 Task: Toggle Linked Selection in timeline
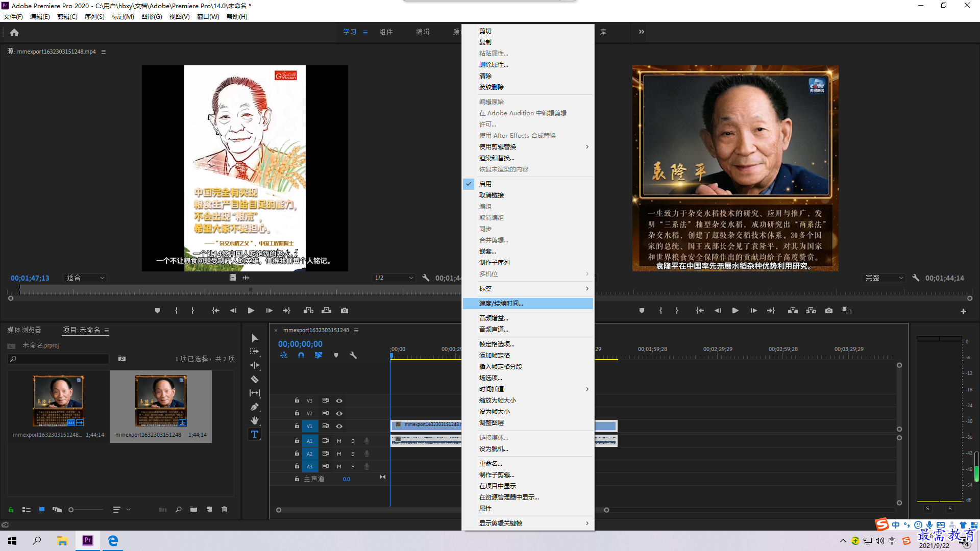click(x=318, y=355)
